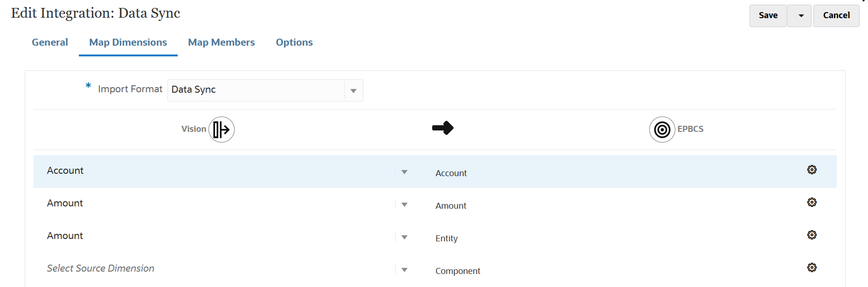Click the Vision source icon
The width and height of the screenshot is (868, 287).
[221, 130]
